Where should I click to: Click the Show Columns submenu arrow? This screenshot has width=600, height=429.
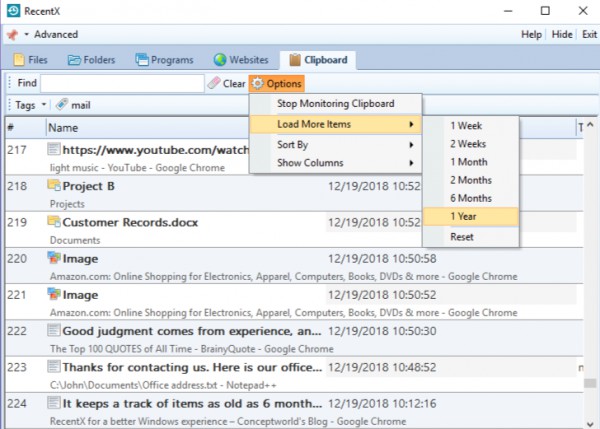tap(411, 163)
